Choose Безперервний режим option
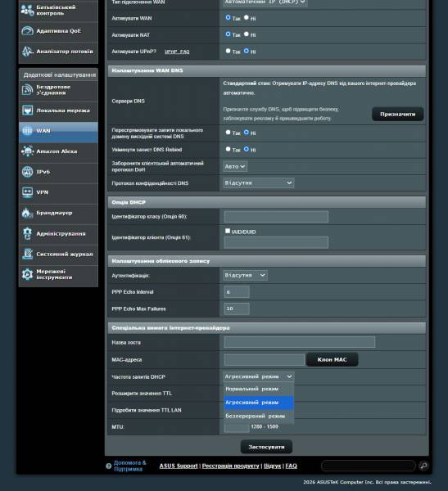The height and width of the screenshot is (491, 448). [259, 417]
